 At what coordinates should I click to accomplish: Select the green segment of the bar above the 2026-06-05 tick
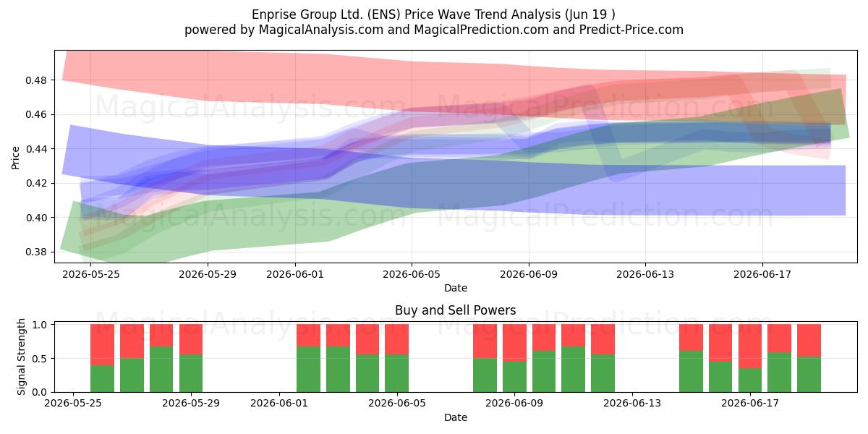click(x=397, y=373)
